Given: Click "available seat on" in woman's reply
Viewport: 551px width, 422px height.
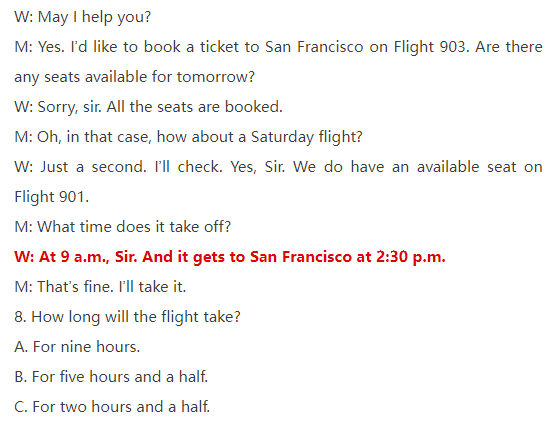Looking at the screenshot, I should point(480,167).
